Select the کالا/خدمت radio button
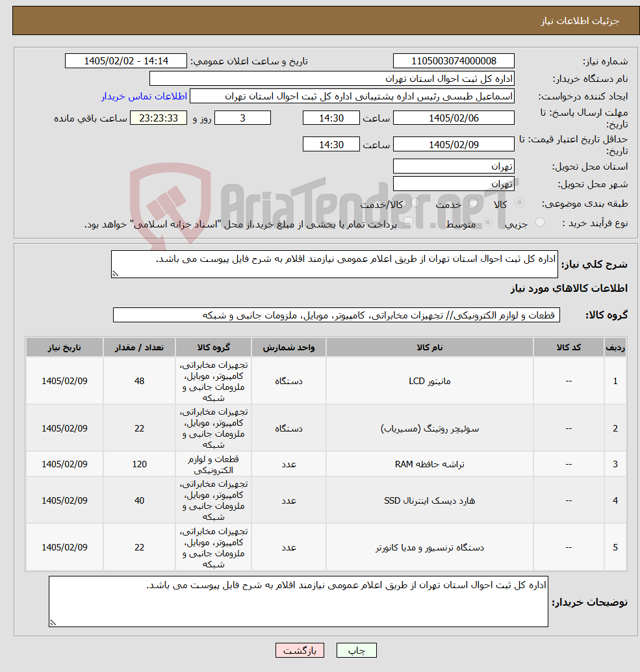The image size is (640, 672). point(415,203)
